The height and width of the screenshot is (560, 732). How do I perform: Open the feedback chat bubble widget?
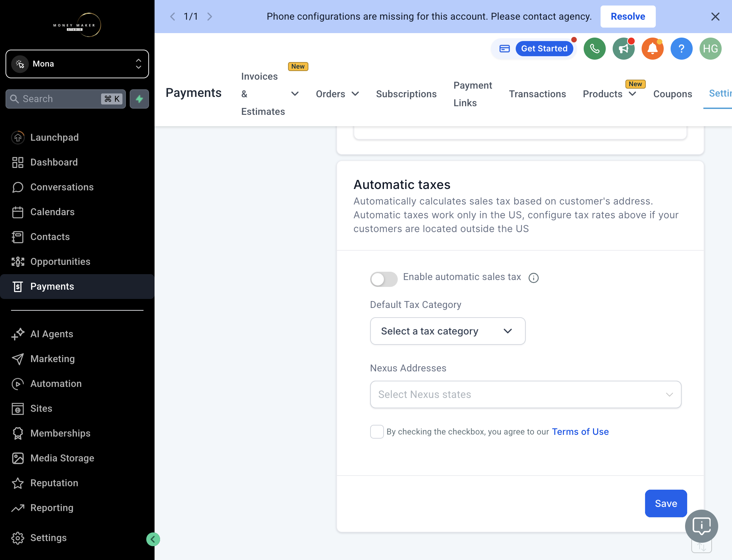coord(701,526)
